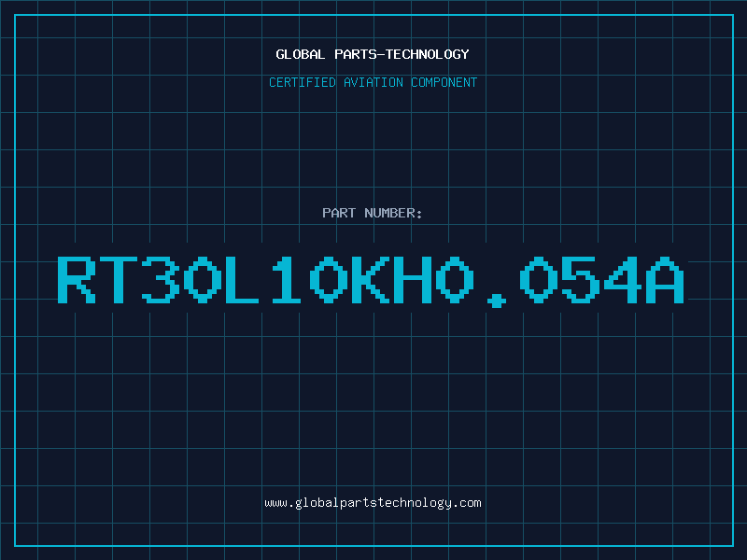The width and height of the screenshot is (747, 560).
Task: Click the PART NUMBER: label
Action: pos(373,213)
